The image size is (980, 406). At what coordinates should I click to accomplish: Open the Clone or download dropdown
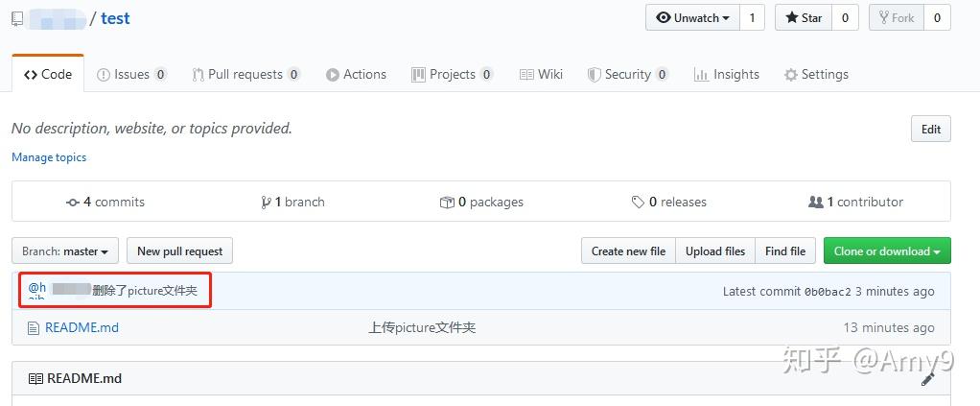[x=886, y=251]
